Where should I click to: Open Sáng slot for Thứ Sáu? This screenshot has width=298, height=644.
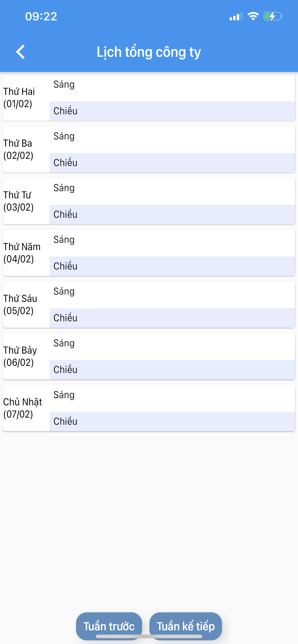click(172, 295)
